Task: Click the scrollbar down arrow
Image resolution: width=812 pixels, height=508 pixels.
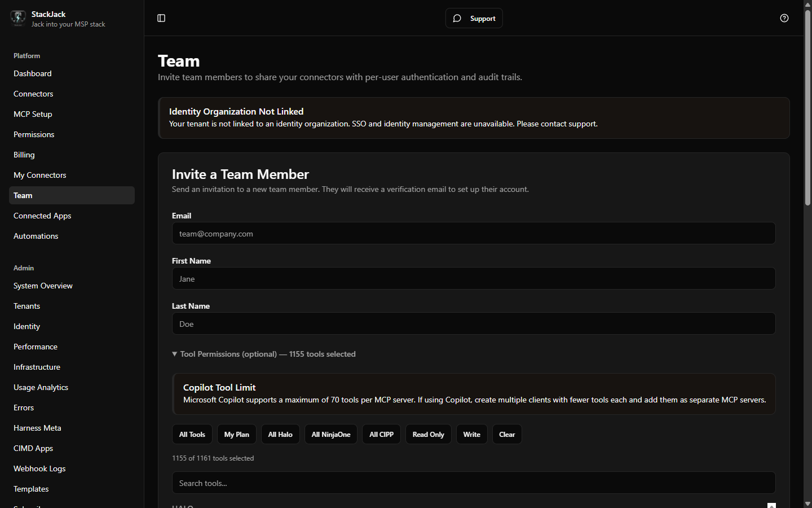Action: point(807,503)
